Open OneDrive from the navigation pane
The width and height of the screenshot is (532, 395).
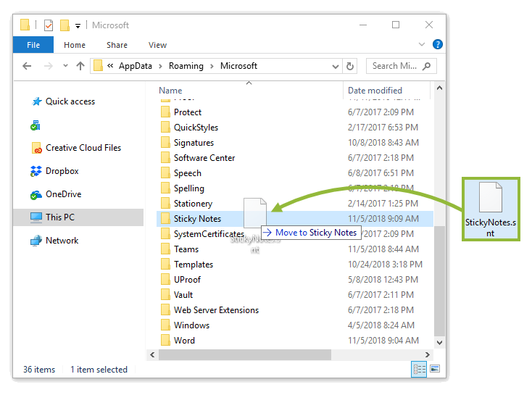point(63,194)
